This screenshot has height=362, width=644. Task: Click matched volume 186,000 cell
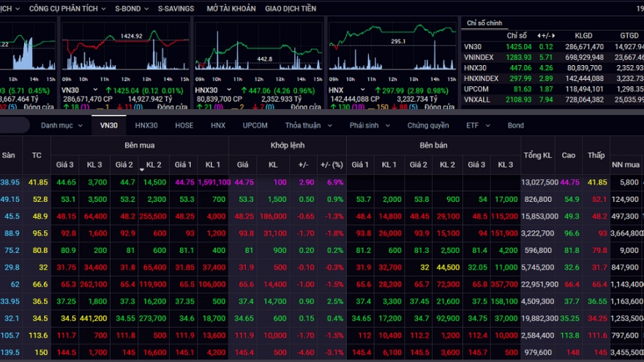273,216
